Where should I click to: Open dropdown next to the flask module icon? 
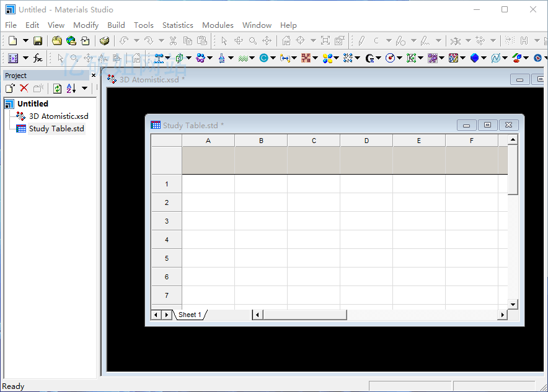231,58
